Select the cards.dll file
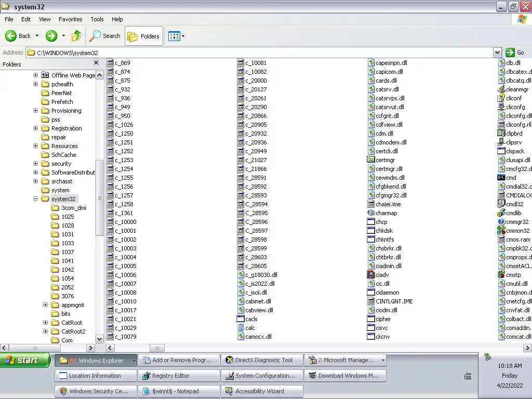 [x=382, y=81]
